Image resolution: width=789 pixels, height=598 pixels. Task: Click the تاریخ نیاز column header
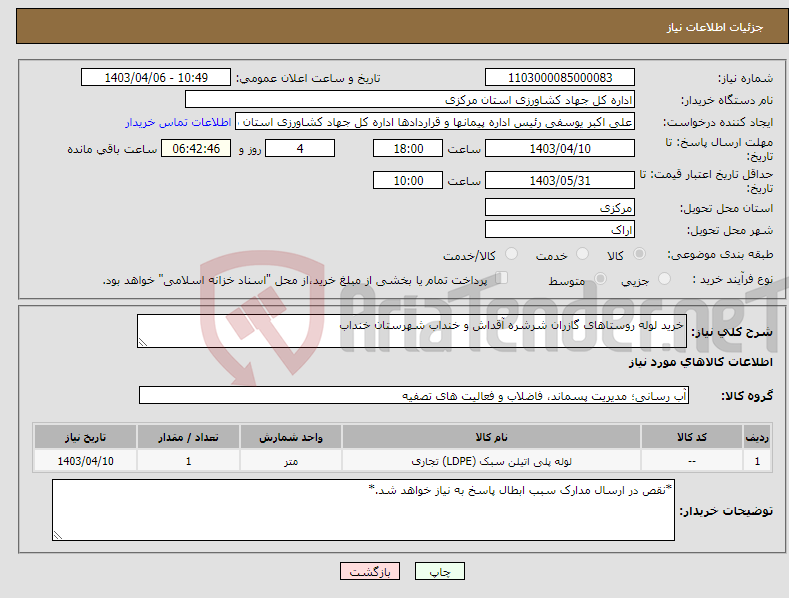[x=85, y=437]
